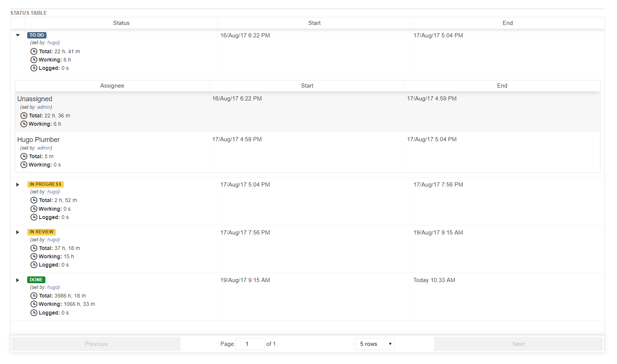Viewport: 617px width, 364px height.
Task: Click the STATUS TABLE heading
Action: click(x=29, y=13)
